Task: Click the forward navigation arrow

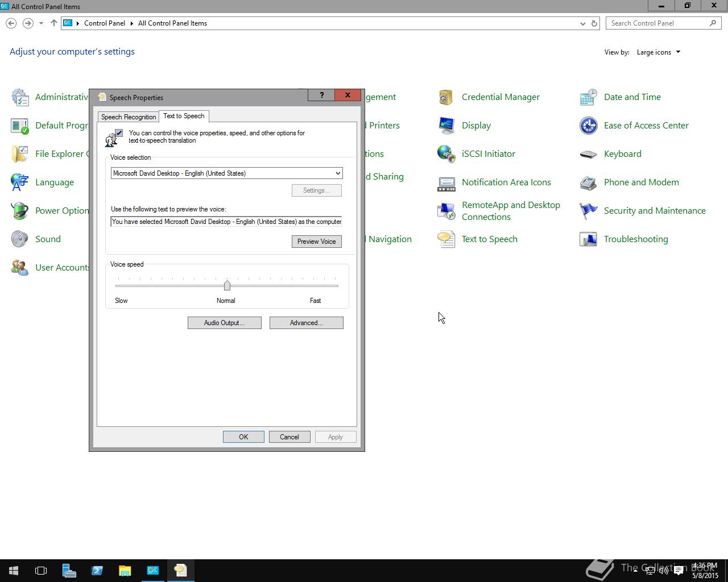Action: click(x=27, y=23)
